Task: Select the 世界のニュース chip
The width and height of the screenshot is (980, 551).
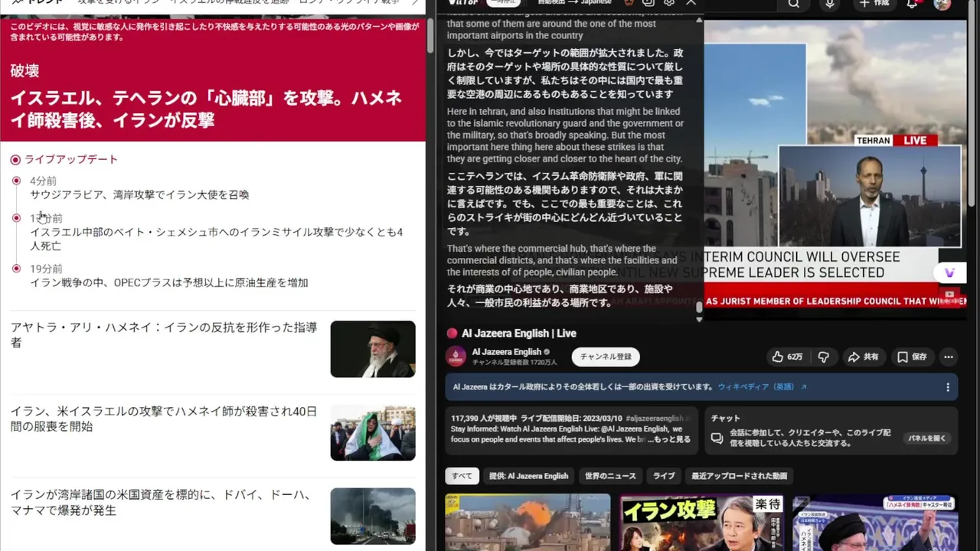Action: 610,476
